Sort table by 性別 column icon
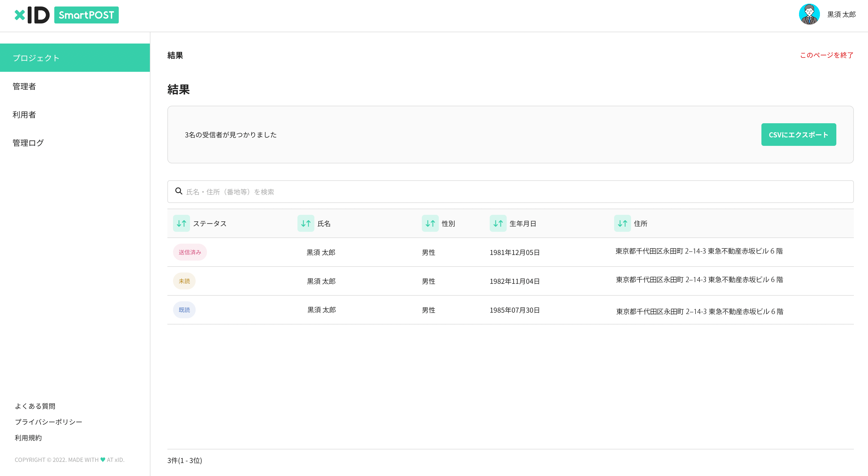The image size is (868, 476). (x=430, y=223)
